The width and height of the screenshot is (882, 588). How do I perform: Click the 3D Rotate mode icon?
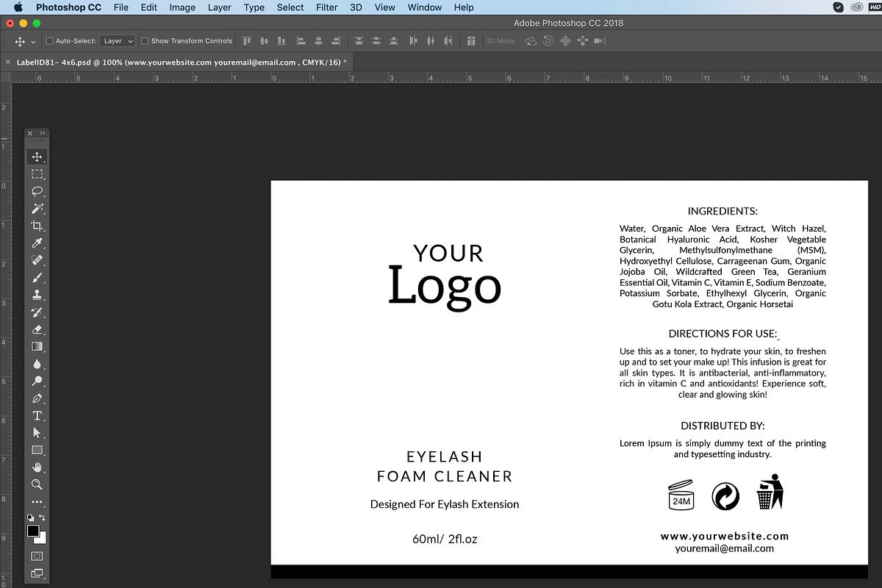pos(531,41)
